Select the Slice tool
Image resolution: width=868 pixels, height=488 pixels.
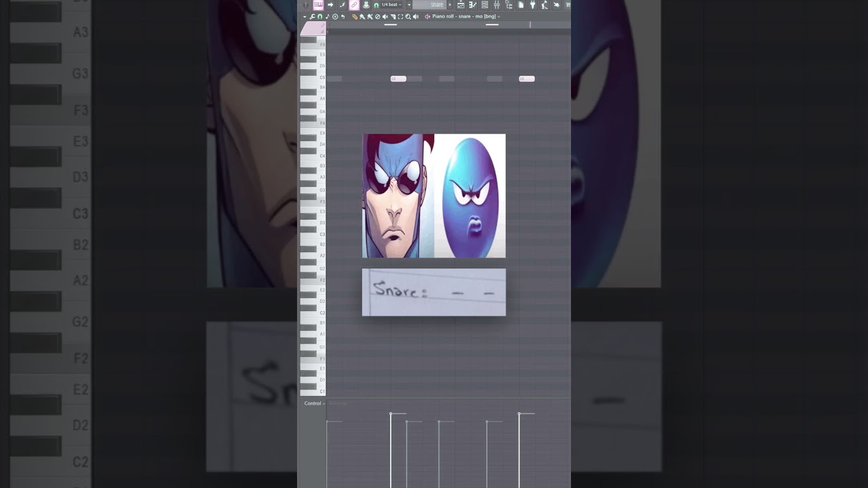coord(393,16)
